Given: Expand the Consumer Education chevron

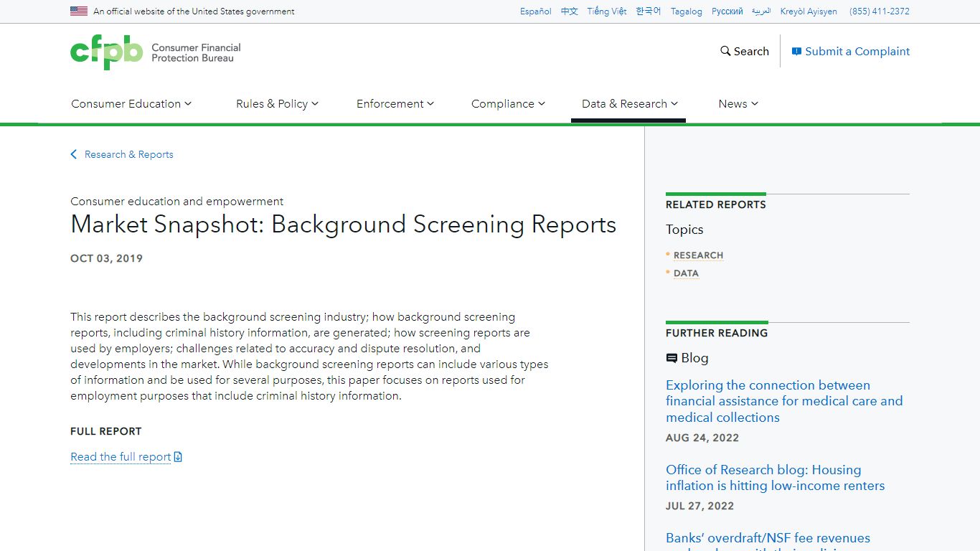Looking at the screenshot, I should [188, 103].
